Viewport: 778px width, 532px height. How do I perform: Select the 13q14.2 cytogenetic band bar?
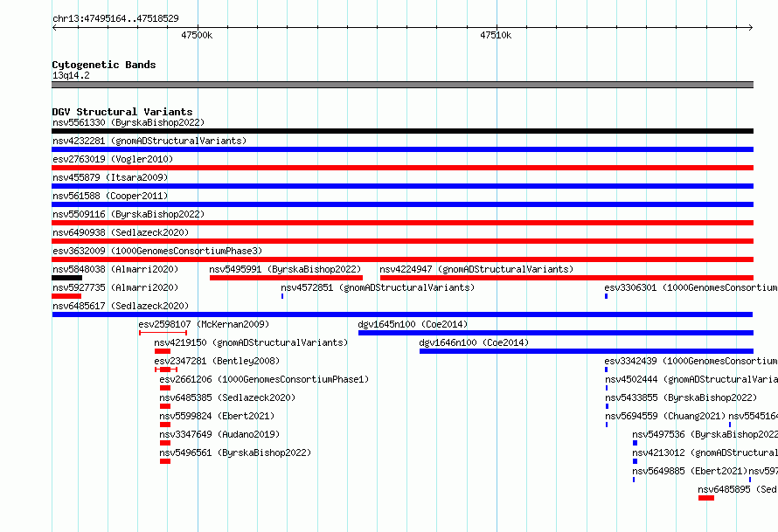tap(402, 85)
